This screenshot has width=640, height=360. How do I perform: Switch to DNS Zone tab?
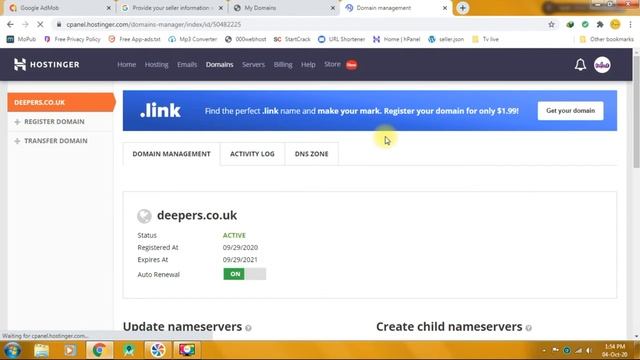[311, 154]
